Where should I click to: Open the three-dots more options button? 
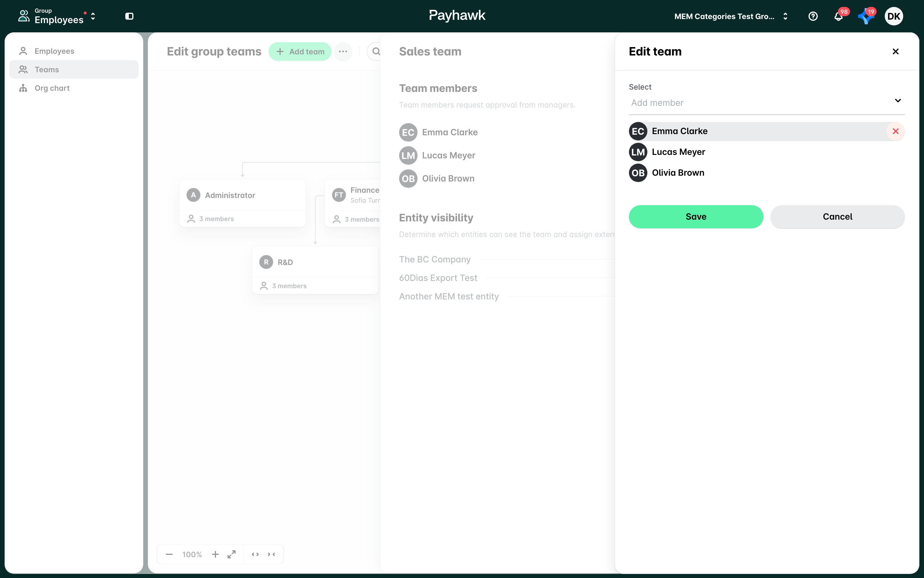343,51
